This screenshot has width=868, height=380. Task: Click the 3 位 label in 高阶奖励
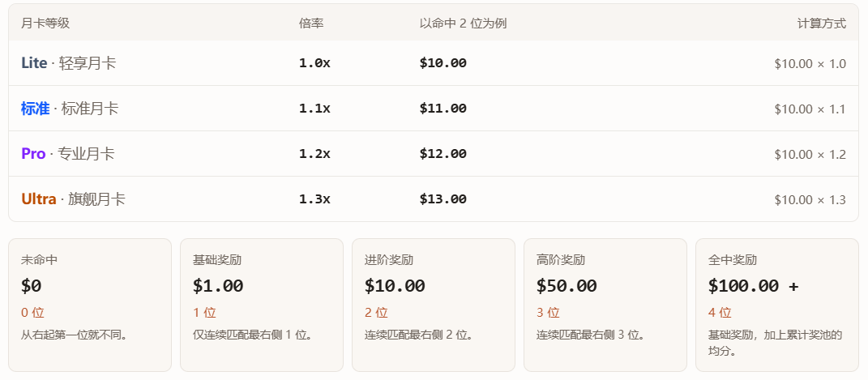tap(548, 313)
